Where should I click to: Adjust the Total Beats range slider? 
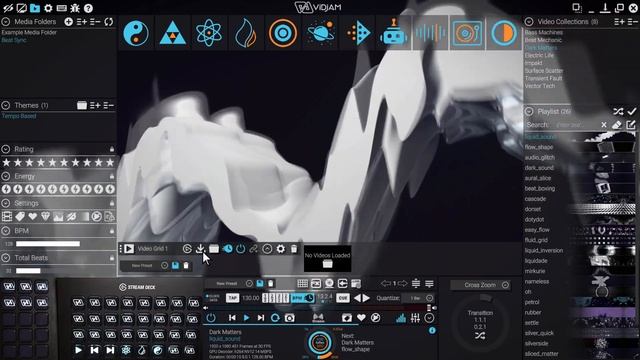[x=28, y=271]
